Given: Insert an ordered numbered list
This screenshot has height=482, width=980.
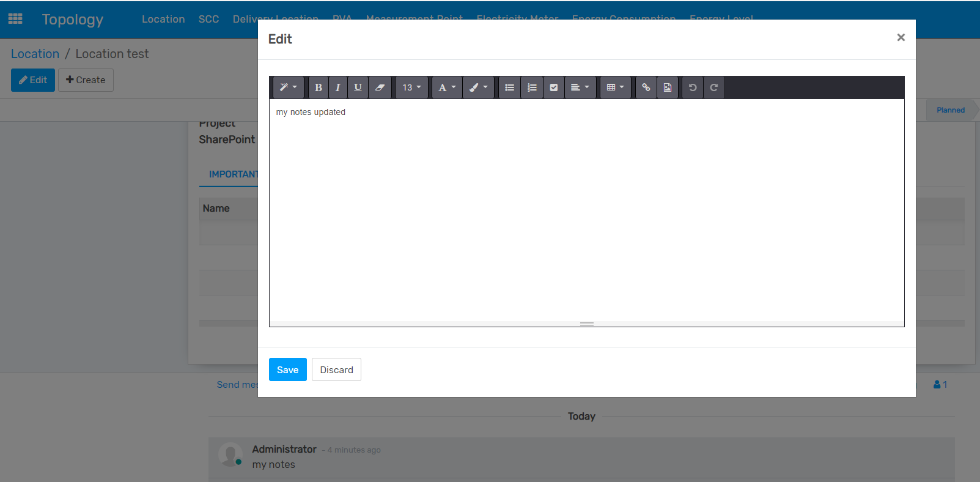Looking at the screenshot, I should (x=532, y=87).
